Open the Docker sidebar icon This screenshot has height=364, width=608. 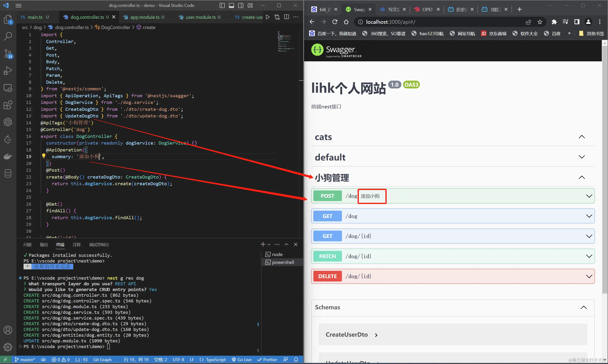8,156
